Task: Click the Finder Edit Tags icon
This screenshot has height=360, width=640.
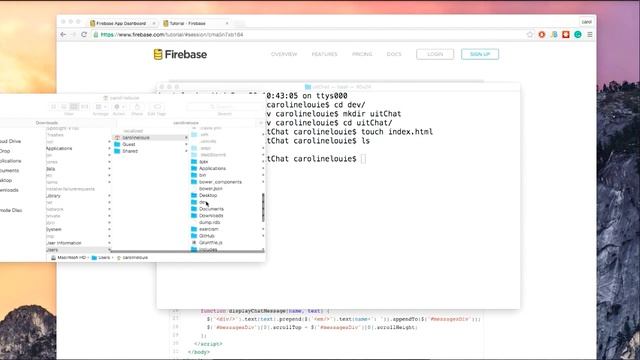Action: [x=157, y=107]
